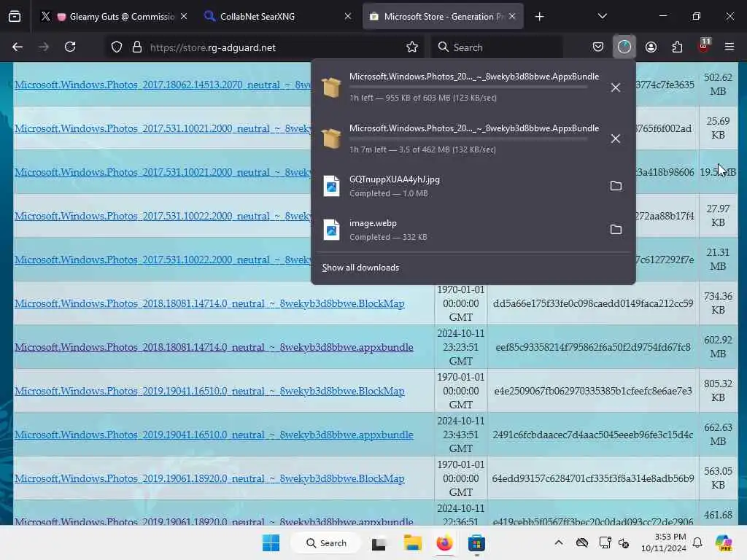Open the notifications bell

pyautogui.click(x=697, y=542)
